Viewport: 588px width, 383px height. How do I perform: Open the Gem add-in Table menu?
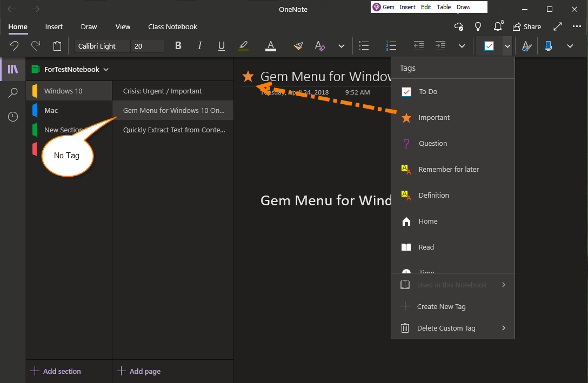(444, 6)
